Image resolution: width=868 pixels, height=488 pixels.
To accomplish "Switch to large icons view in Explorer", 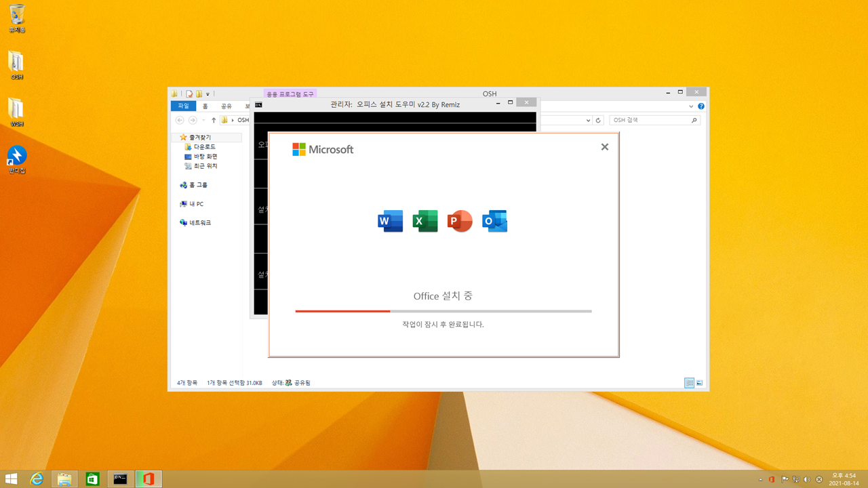I will tap(699, 383).
